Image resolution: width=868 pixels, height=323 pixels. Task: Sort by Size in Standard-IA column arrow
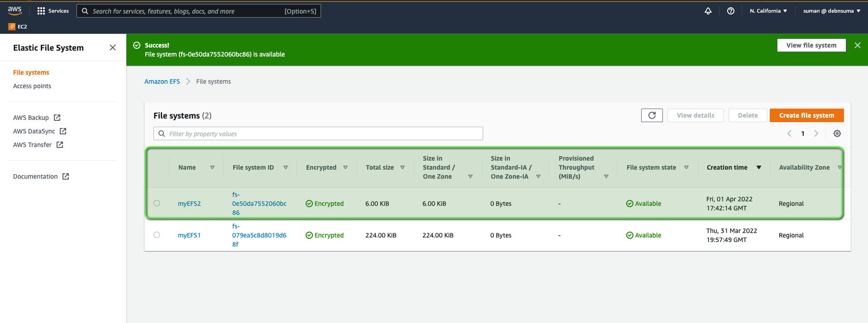(x=538, y=176)
